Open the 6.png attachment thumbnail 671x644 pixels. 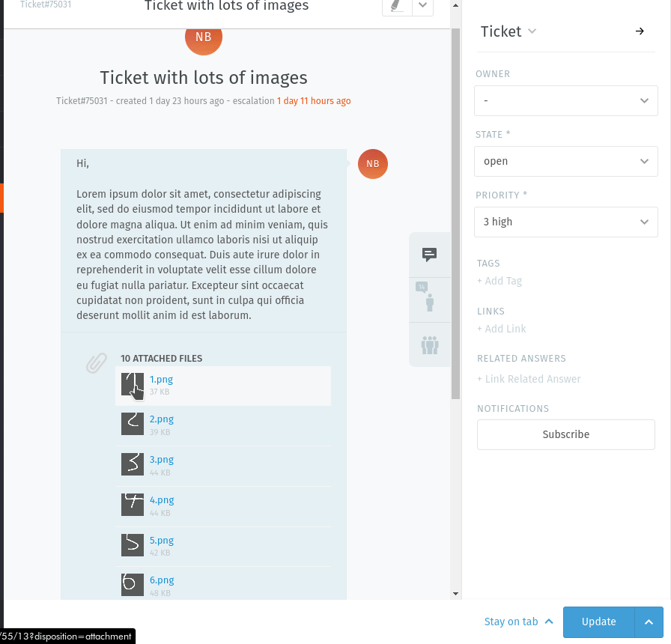coord(132,585)
